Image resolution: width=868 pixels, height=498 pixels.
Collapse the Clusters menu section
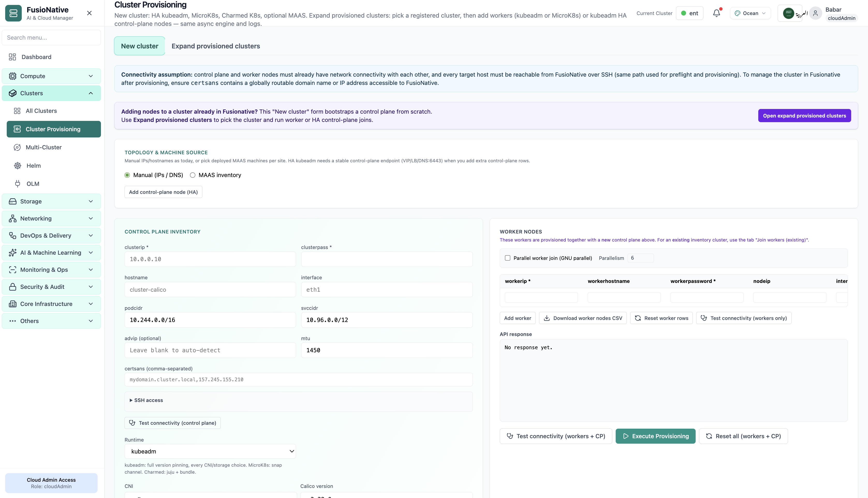pos(51,93)
